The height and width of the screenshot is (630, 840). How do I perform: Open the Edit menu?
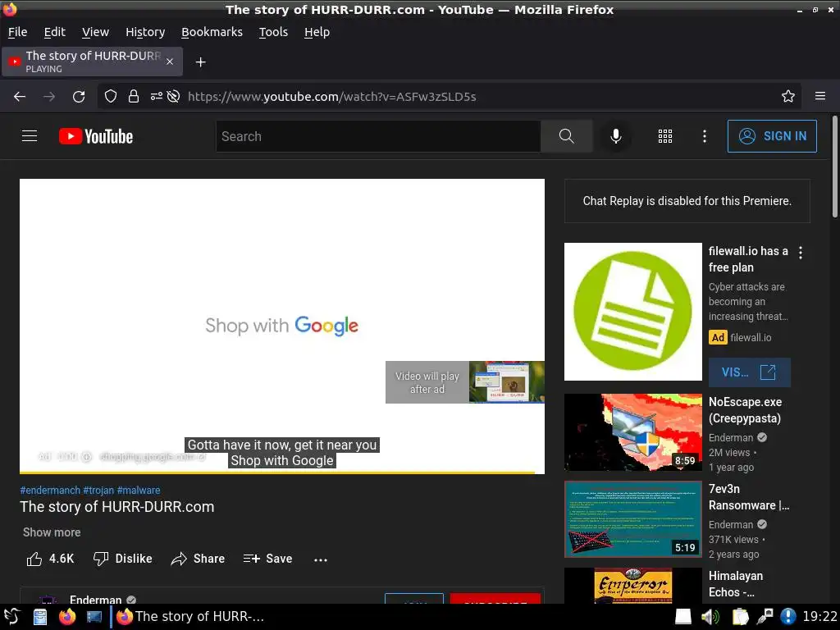click(x=55, y=32)
